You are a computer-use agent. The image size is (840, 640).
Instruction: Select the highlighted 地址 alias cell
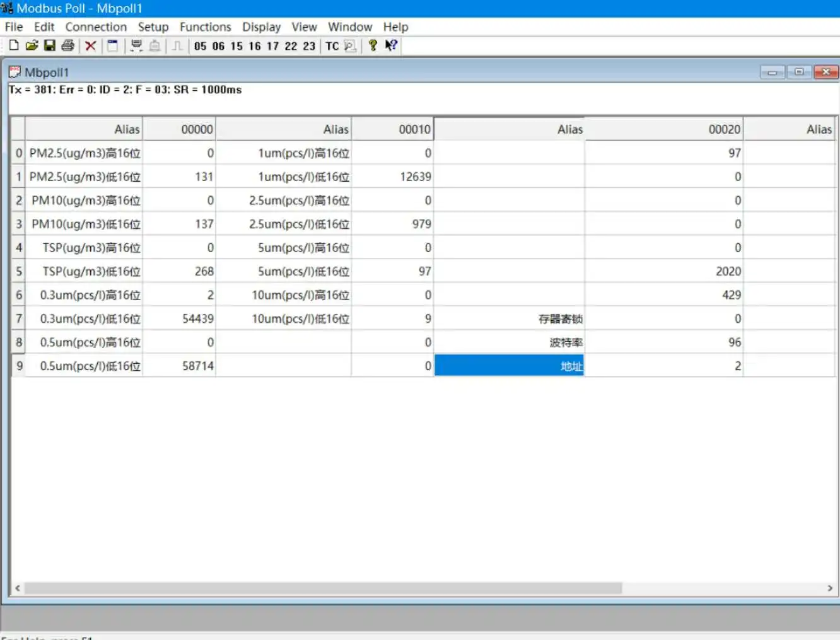pos(509,366)
